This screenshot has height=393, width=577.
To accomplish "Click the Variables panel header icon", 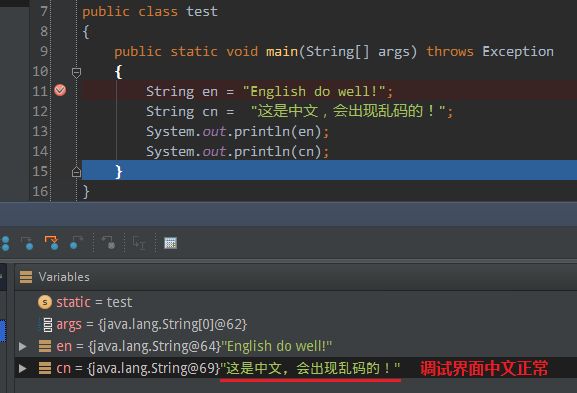I will click(x=26, y=277).
